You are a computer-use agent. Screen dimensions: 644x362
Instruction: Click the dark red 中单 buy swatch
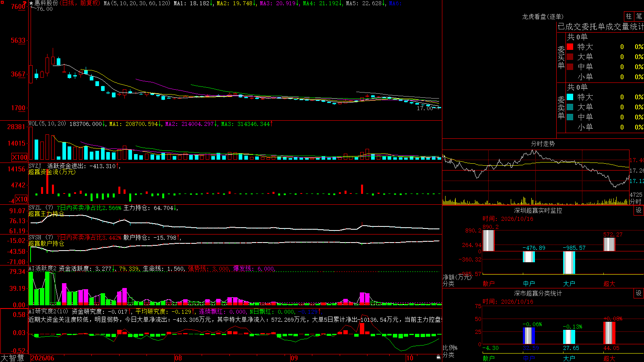tap(570, 67)
